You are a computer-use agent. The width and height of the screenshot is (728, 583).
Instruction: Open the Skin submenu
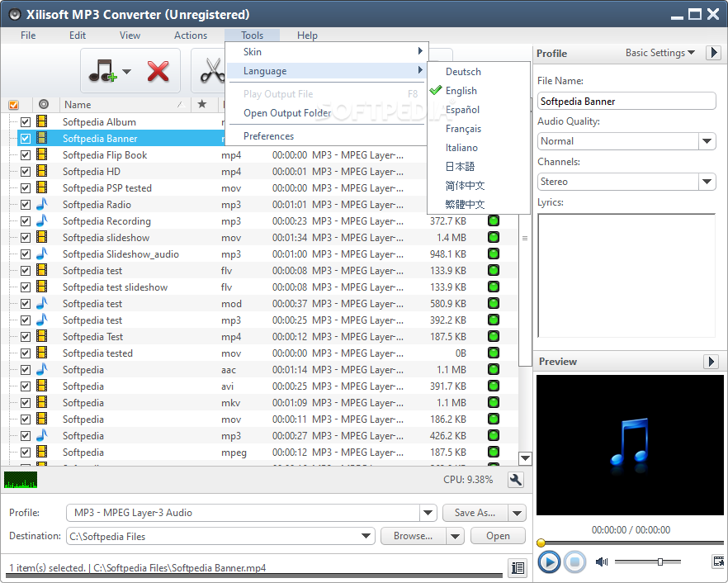[x=326, y=51]
